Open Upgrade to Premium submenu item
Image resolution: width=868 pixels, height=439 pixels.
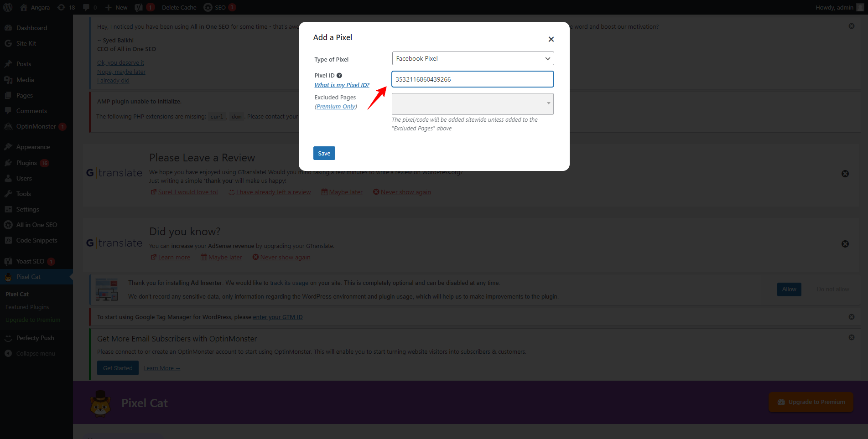point(33,320)
